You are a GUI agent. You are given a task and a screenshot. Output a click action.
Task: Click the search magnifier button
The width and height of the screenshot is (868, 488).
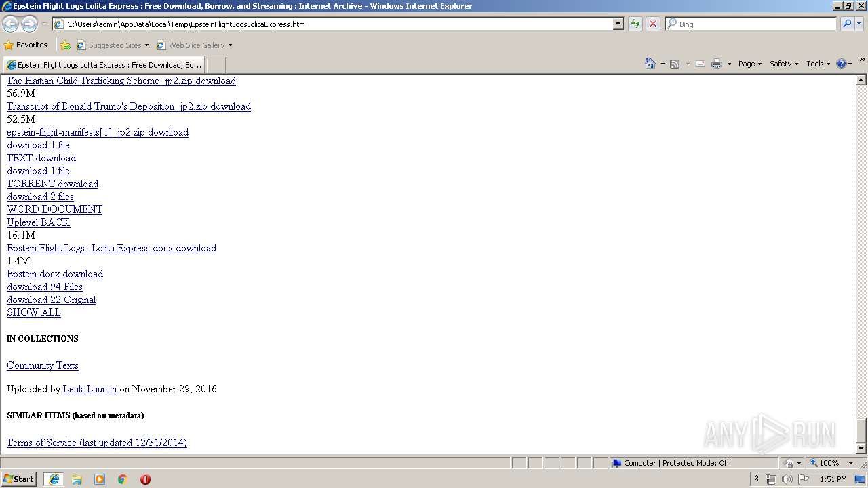pos(847,24)
